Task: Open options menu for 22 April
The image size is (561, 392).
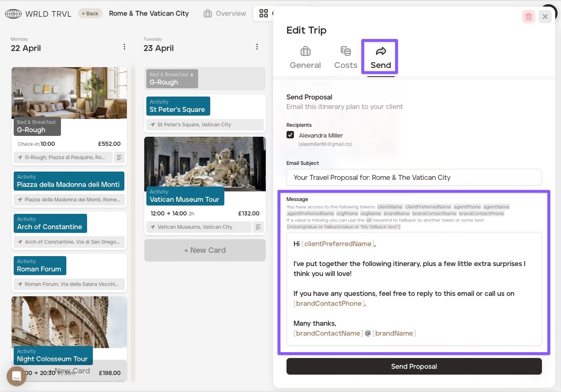Action: (124, 47)
